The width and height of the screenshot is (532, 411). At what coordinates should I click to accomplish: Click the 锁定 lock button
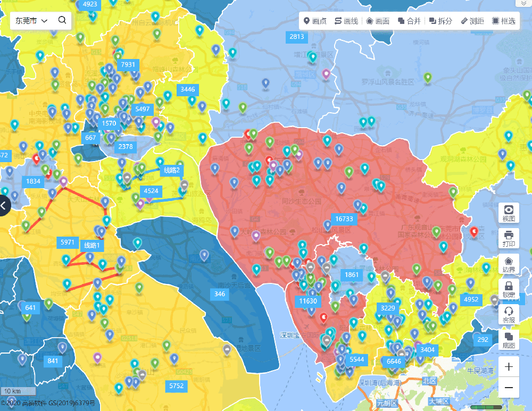pos(509,289)
